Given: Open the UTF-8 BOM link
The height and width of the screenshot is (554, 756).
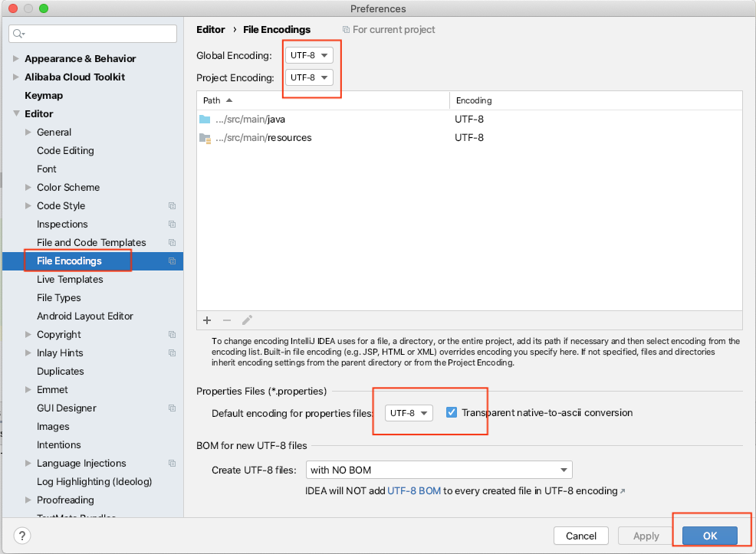Looking at the screenshot, I should pos(414,491).
